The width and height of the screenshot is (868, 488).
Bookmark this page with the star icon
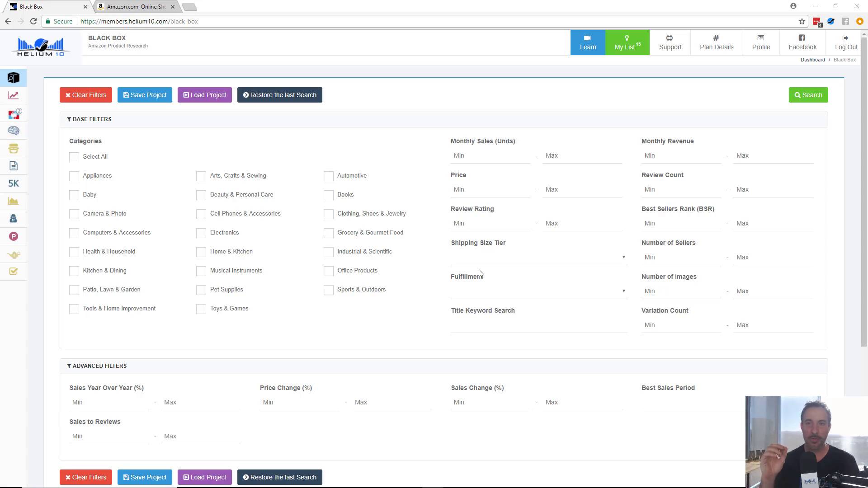pyautogui.click(x=802, y=21)
